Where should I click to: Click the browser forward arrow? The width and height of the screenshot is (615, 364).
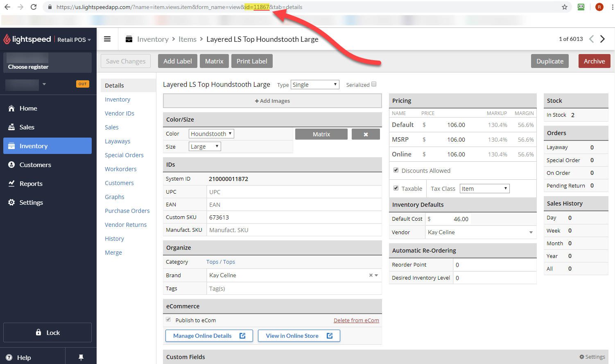tap(20, 7)
